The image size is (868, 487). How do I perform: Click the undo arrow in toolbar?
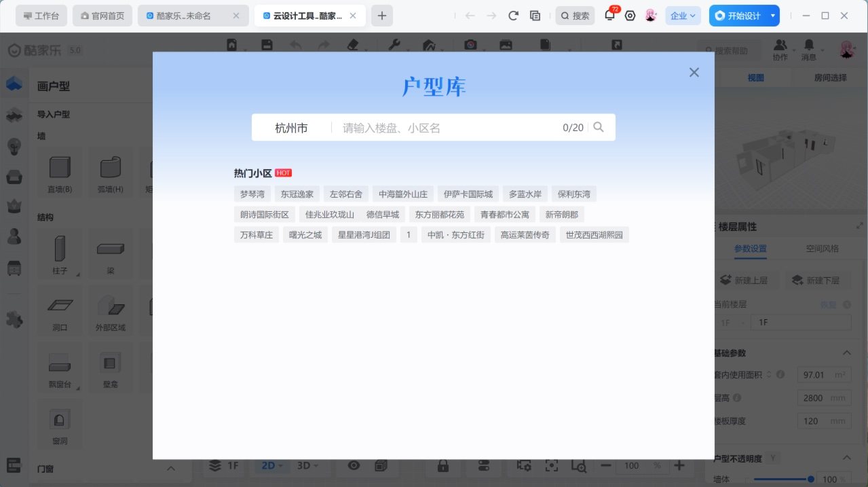point(296,45)
